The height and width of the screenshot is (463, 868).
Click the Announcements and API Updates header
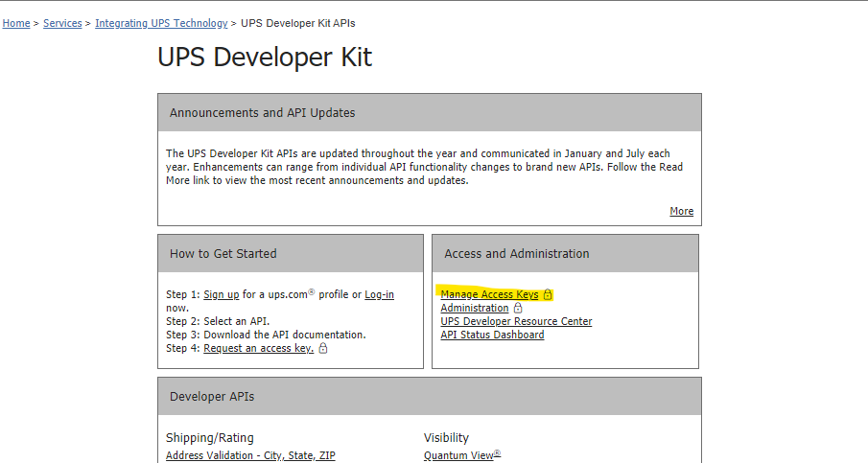[430, 112]
